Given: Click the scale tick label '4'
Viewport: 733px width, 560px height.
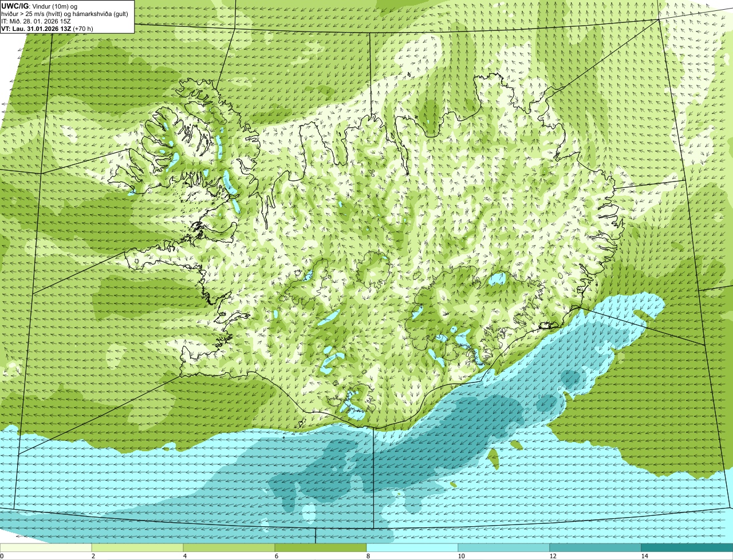Looking at the screenshot, I should (x=185, y=556).
